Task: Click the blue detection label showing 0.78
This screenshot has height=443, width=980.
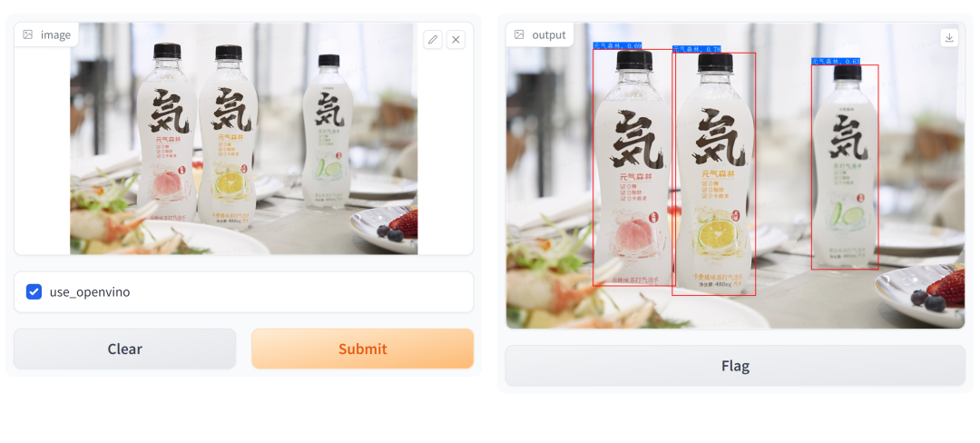Action: tap(697, 49)
